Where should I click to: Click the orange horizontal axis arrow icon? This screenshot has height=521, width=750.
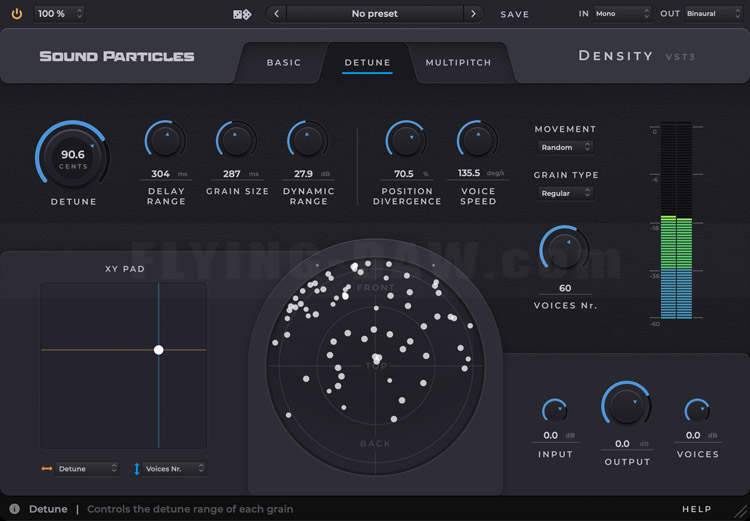click(x=46, y=469)
